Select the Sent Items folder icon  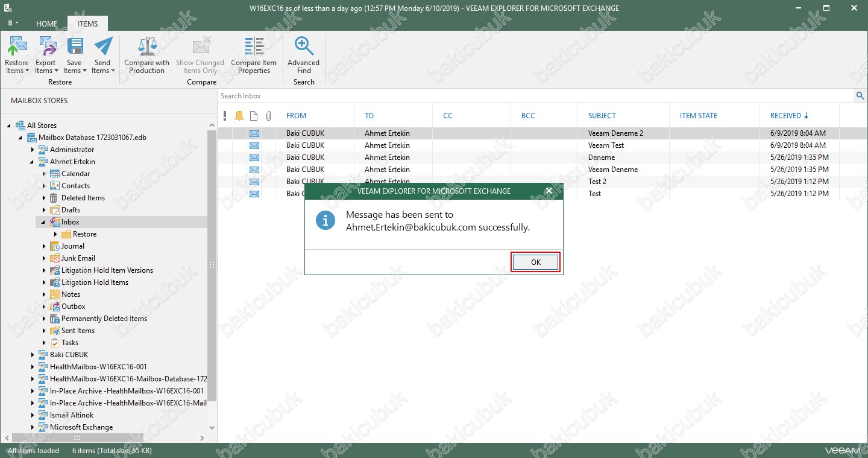55,331
